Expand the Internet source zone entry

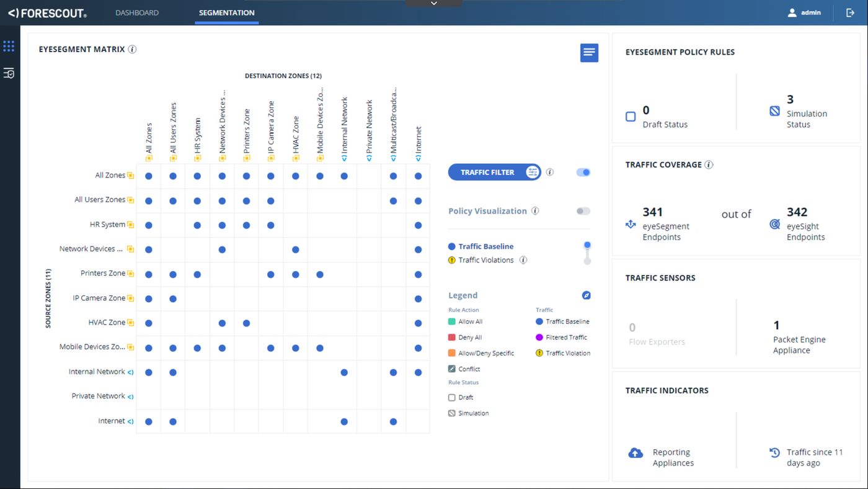(130, 421)
